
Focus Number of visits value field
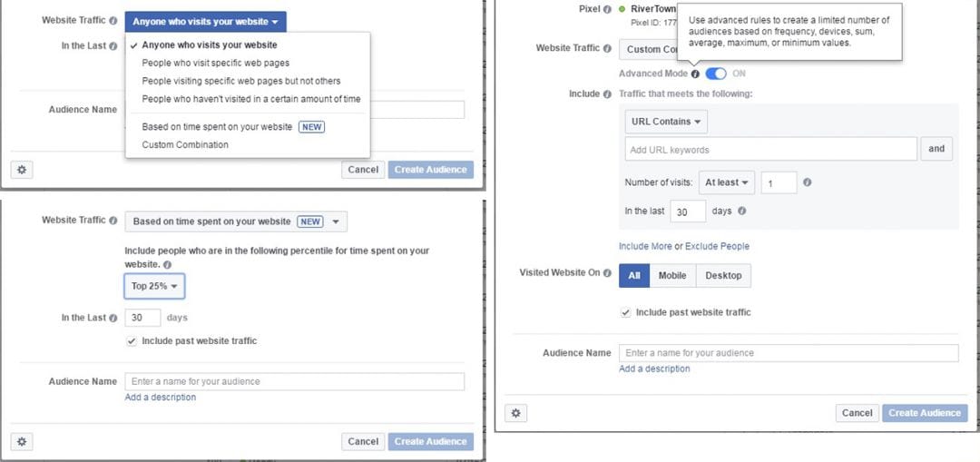(x=779, y=183)
